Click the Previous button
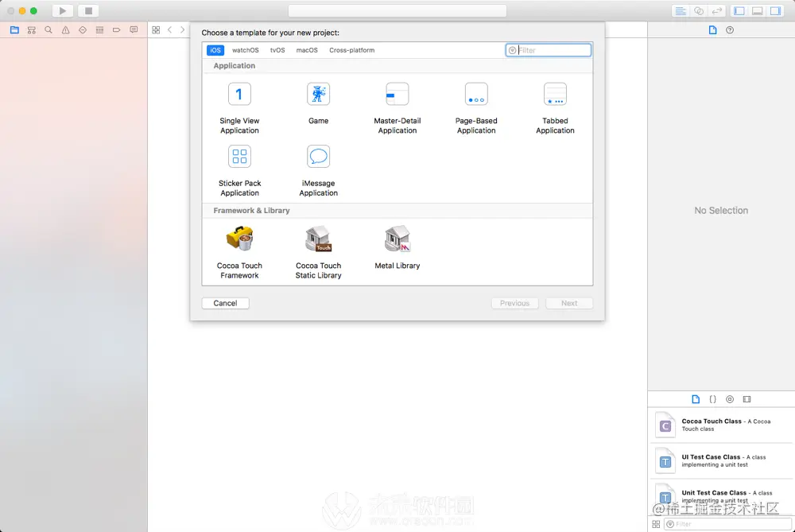Screen dimensions: 795x532 pyautogui.click(x=514, y=303)
